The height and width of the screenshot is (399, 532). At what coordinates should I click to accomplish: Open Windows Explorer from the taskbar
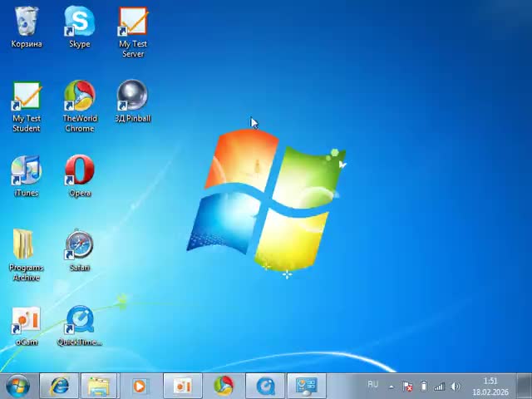click(99, 386)
